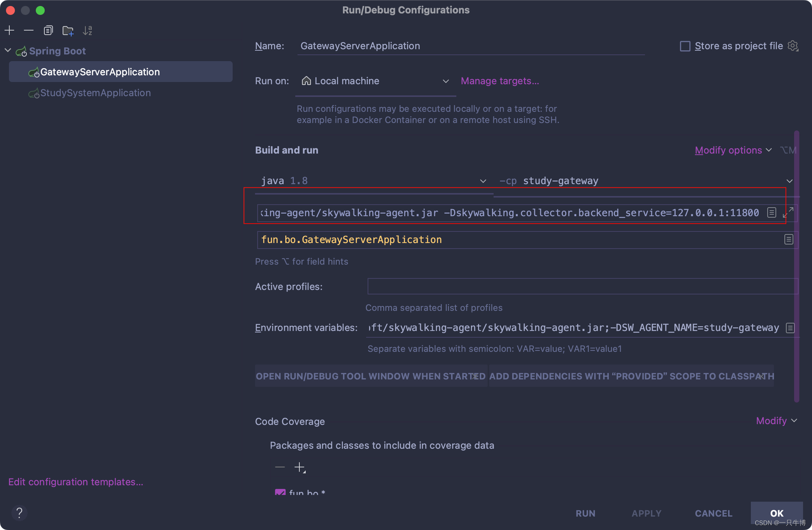Open Edit configuration templates link
The width and height of the screenshot is (812, 530).
pos(76,482)
